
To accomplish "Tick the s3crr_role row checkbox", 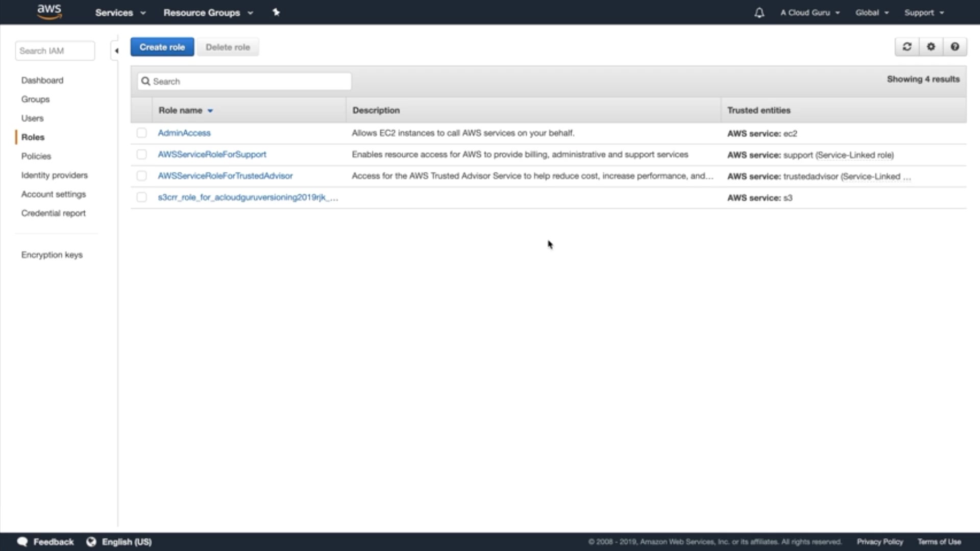I will (x=141, y=197).
